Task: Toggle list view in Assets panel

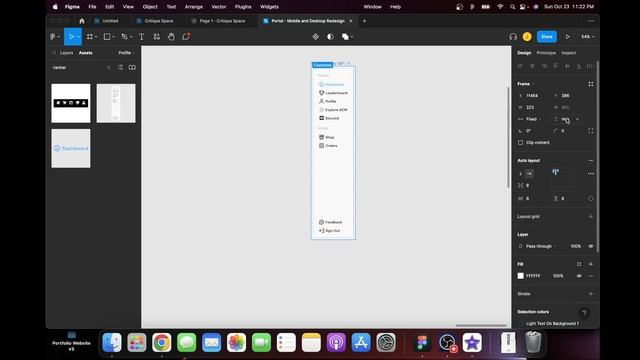Action: pyautogui.click(x=120, y=67)
